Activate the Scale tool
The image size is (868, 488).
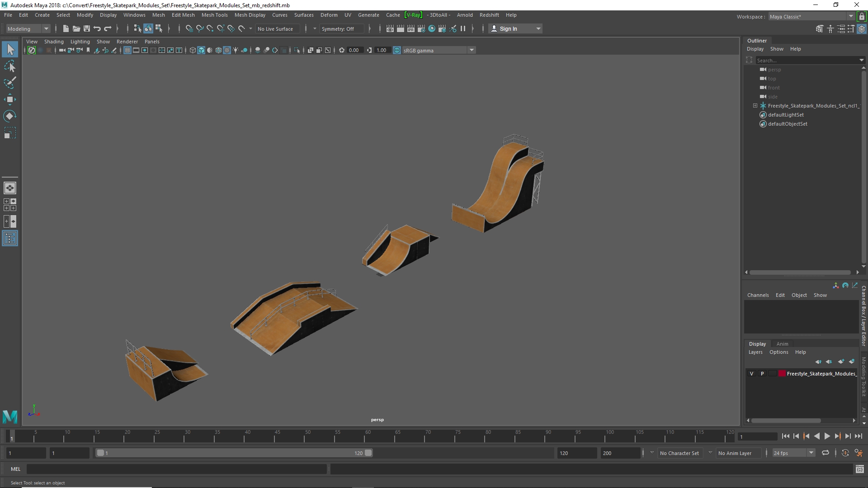(x=10, y=133)
